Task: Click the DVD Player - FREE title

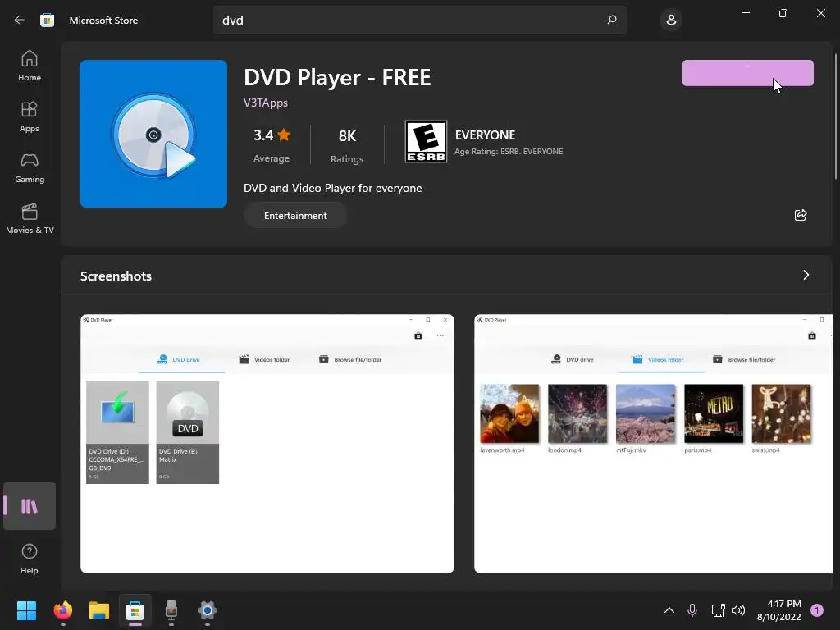Action: pos(337,78)
